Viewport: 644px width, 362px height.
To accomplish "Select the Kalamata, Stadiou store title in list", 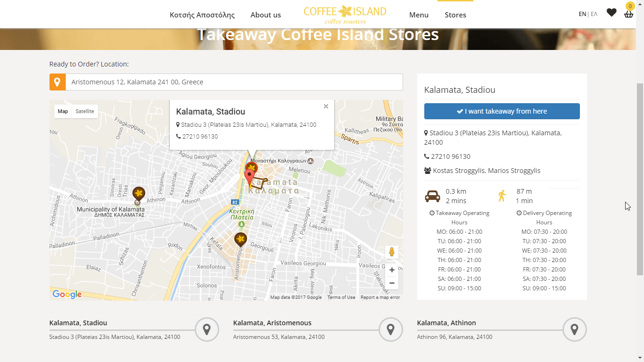I will (78, 323).
